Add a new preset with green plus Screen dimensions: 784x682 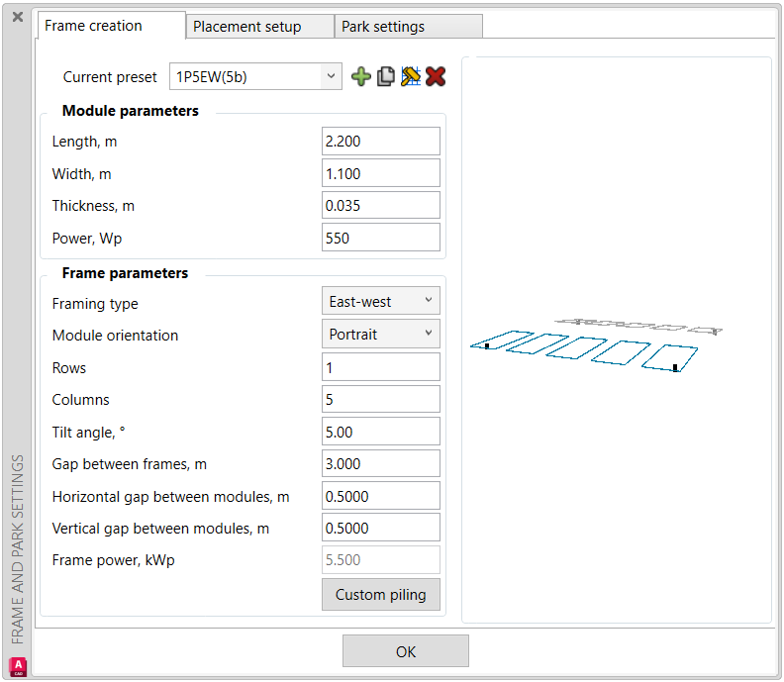[x=361, y=77]
